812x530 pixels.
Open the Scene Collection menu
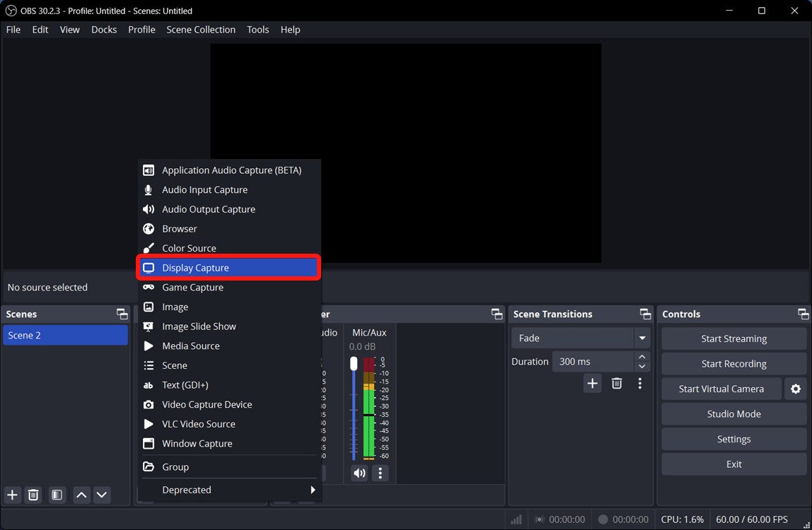[x=200, y=29]
